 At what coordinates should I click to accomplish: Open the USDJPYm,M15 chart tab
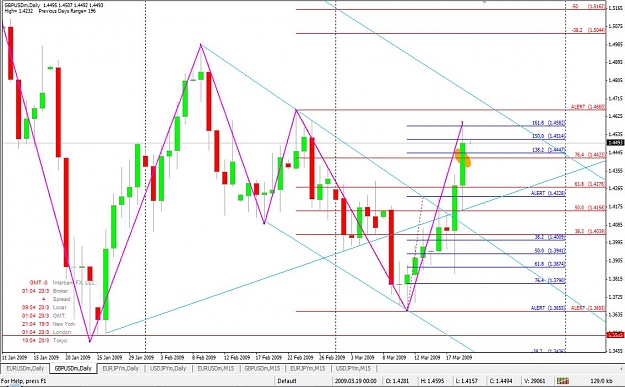click(x=353, y=369)
